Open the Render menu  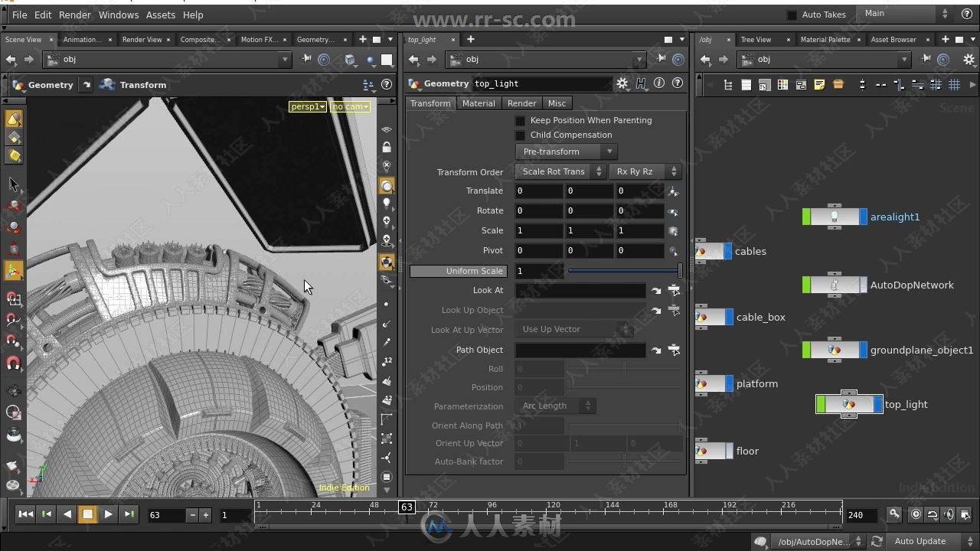75,15
